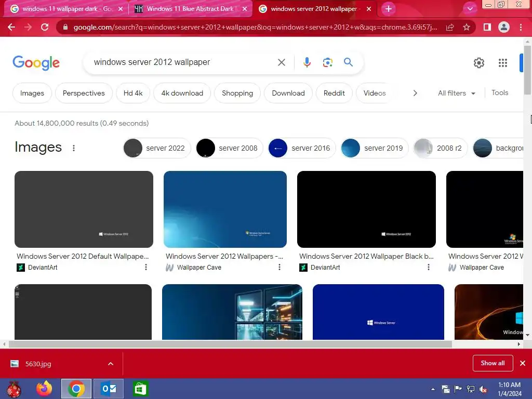Start a voice search with the microphone
Screen dimensions: 532x399
307,62
